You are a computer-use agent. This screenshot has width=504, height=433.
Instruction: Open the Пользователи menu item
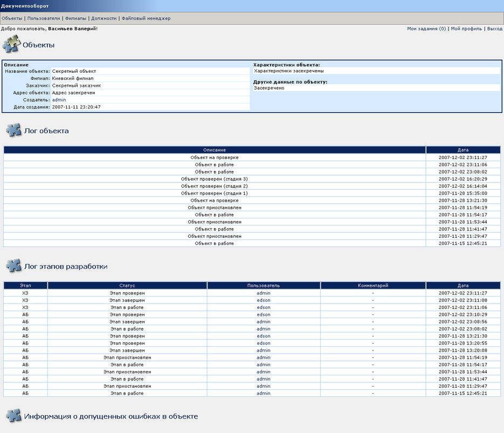(x=44, y=18)
